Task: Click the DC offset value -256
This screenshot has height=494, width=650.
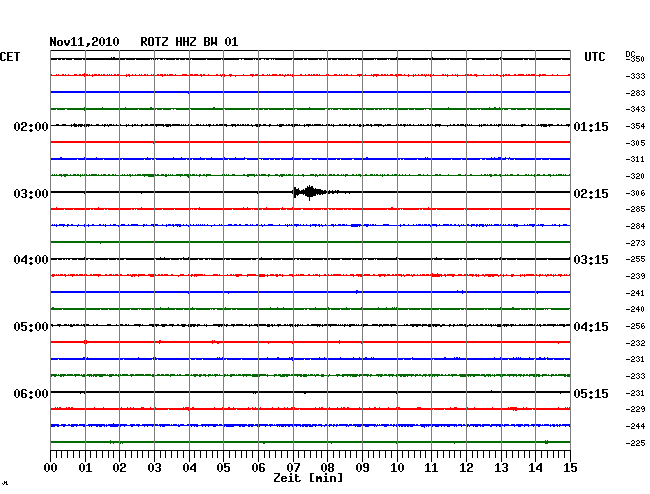Action: click(635, 326)
